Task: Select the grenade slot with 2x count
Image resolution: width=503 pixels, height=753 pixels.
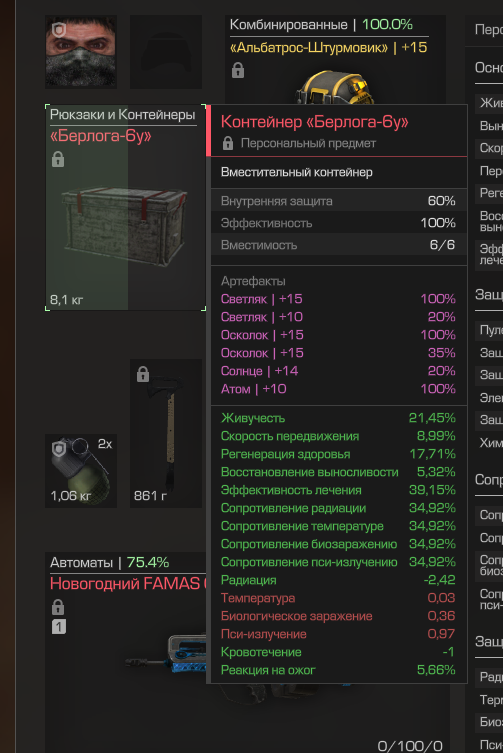Action: click(81, 471)
